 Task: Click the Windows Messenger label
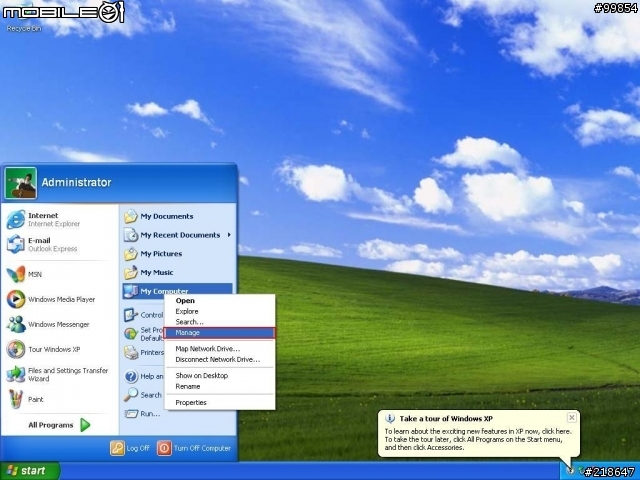59,324
